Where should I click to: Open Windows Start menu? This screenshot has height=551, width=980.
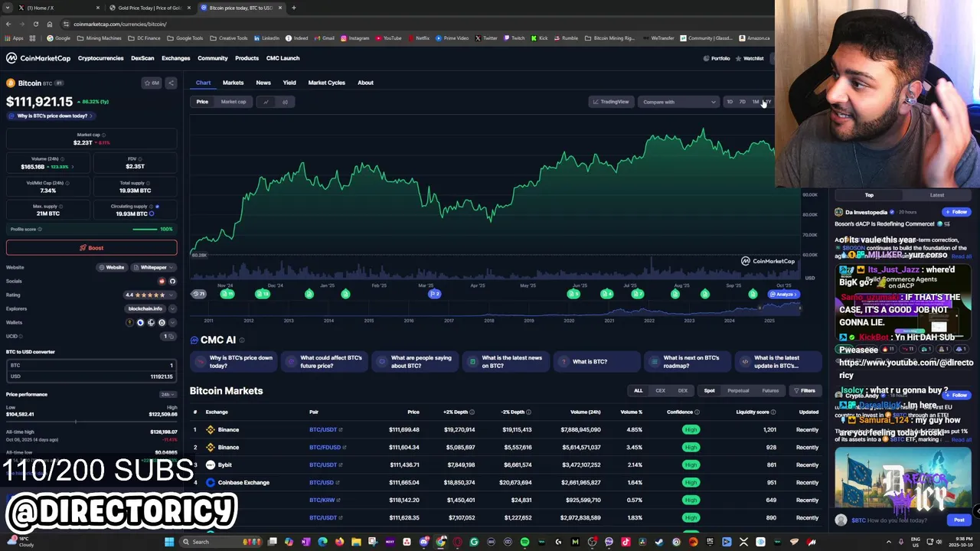[168, 542]
